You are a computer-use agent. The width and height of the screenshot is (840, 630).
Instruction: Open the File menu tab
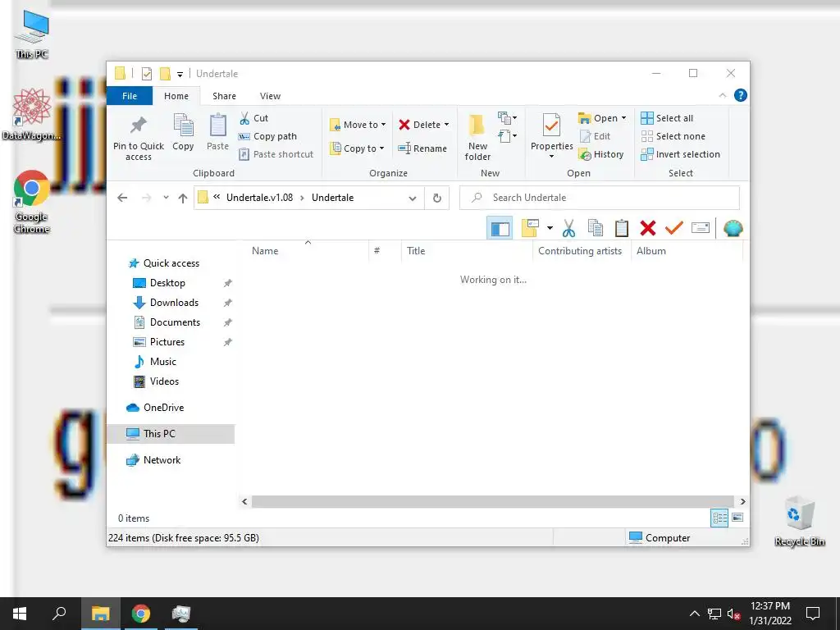(x=130, y=96)
